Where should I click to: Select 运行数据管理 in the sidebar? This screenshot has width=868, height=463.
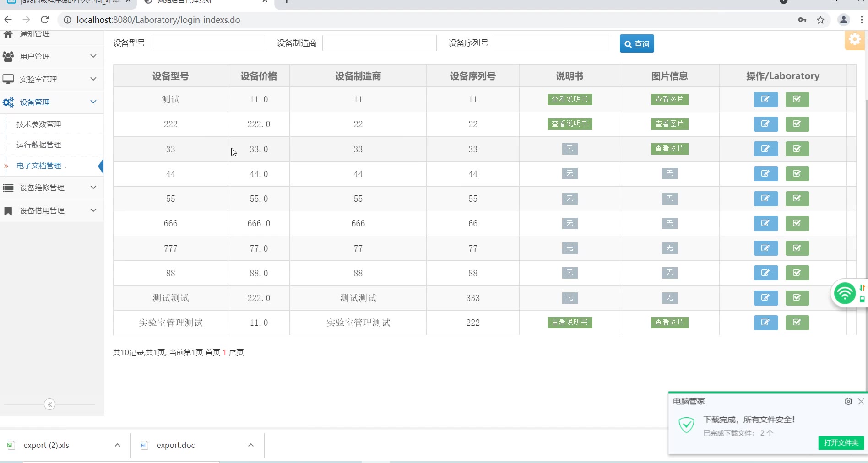(39, 145)
